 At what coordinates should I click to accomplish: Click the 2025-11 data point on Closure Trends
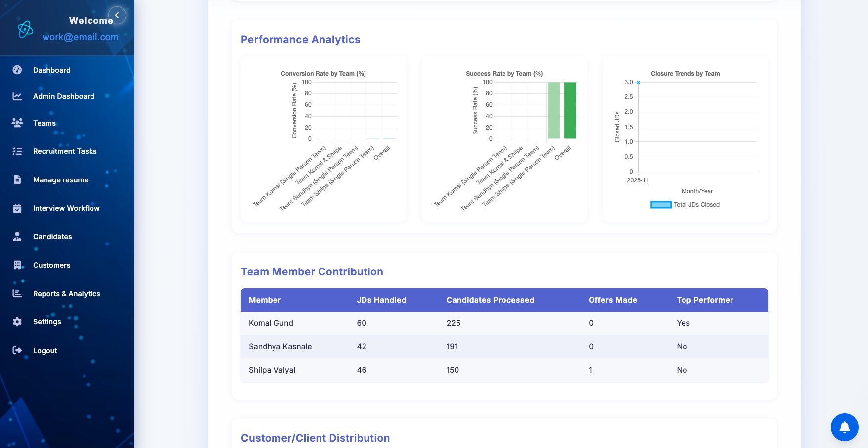click(x=638, y=82)
